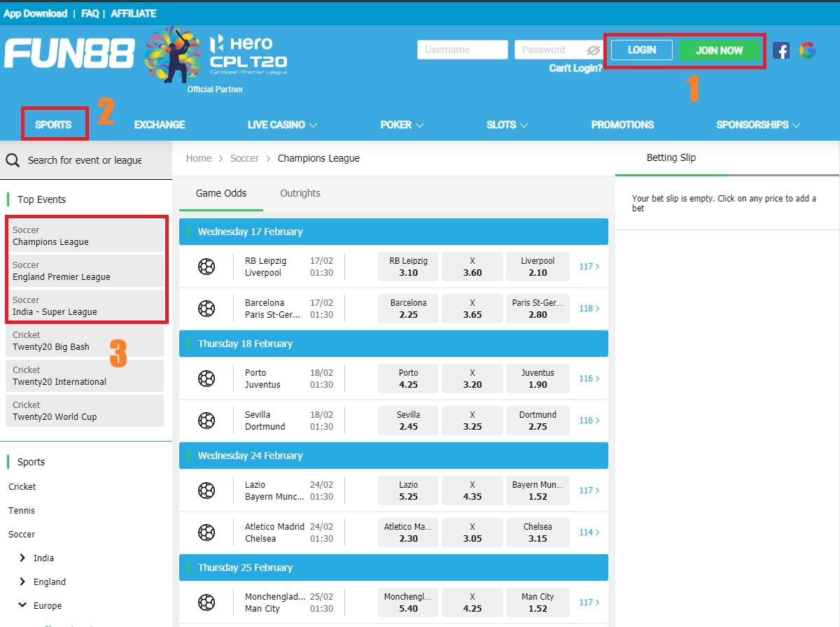Switch to the Game Odds tab
Viewport: 840px width, 627px height.
pos(221,193)
